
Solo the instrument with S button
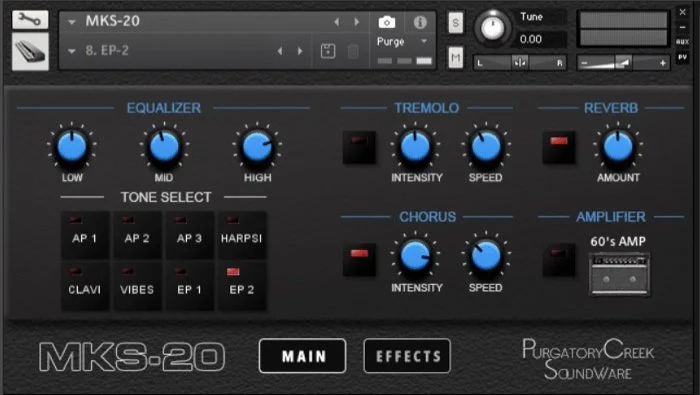(x=455, y=22)
